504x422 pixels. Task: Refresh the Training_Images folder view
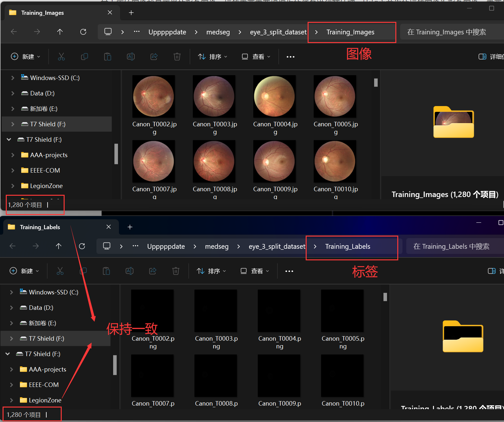pyautogui.click(x=83, y=31)
